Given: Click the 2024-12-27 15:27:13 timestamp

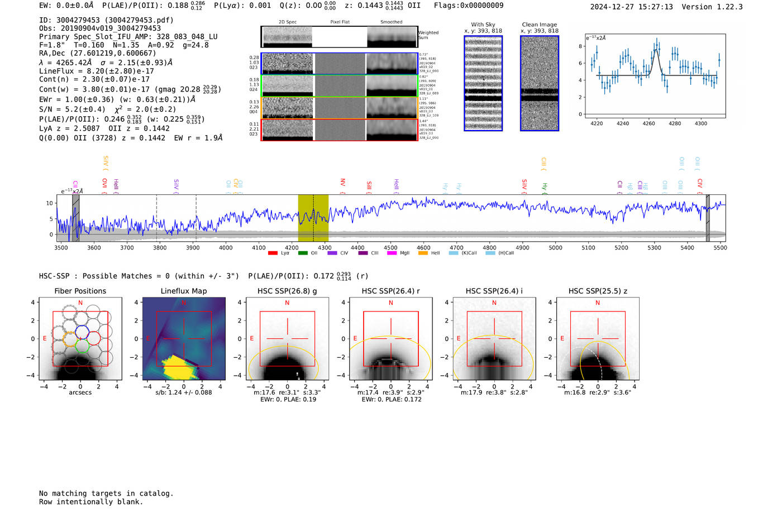Looking at the screenshot, I should click(x=631, y=7).
